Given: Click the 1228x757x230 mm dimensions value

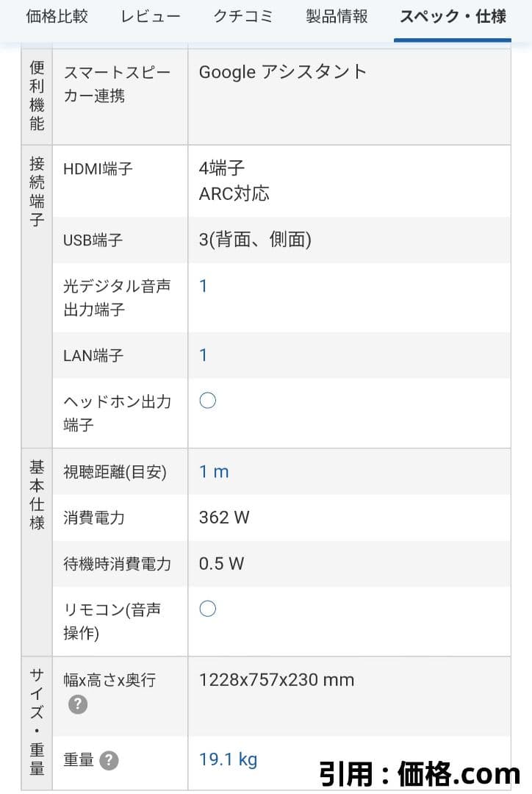Looking at the screenshot, I should coord(276,679).
